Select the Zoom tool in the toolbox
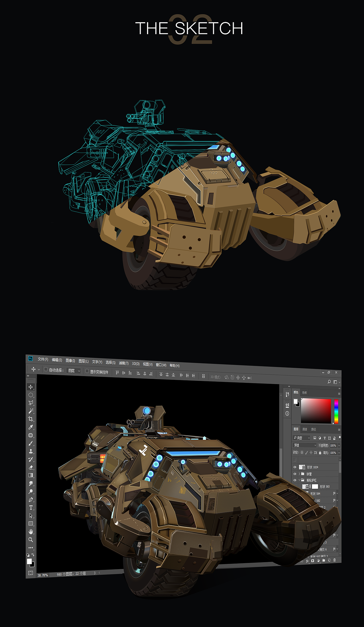Viewport: 364px width, 627px height. coord(31,540)
